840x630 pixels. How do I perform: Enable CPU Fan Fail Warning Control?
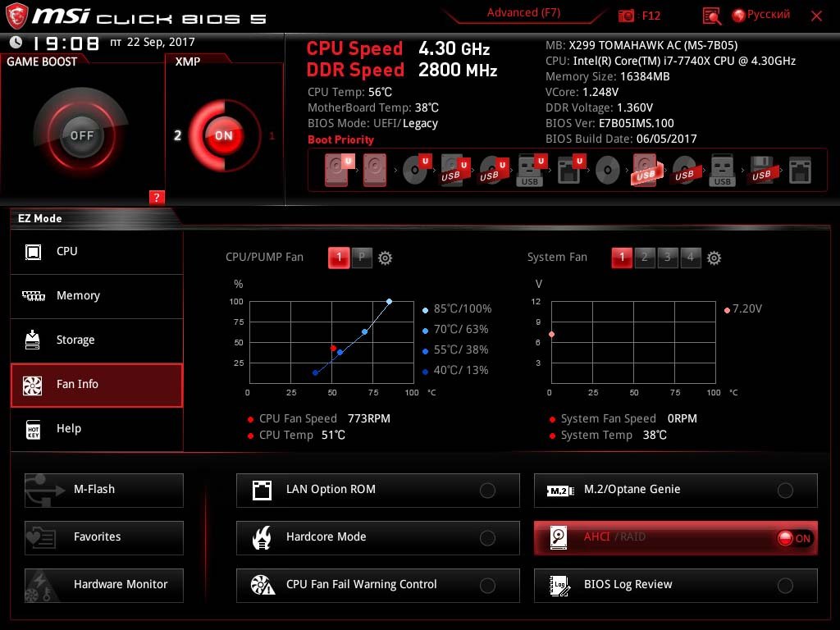pos(377,586)
